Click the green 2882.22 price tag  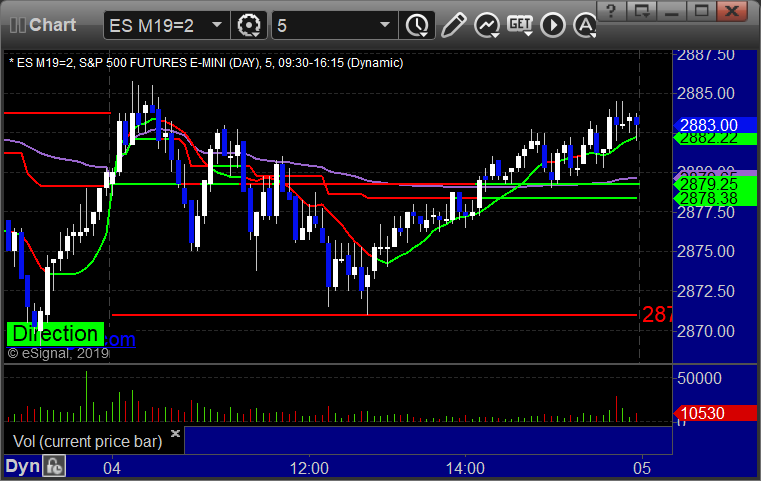(715, 139)
